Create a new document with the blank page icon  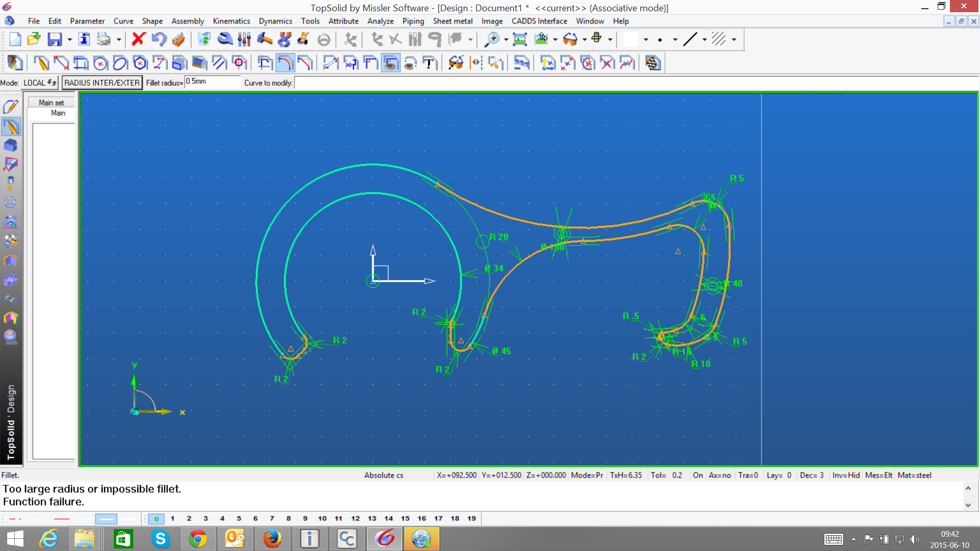[15, 39]
